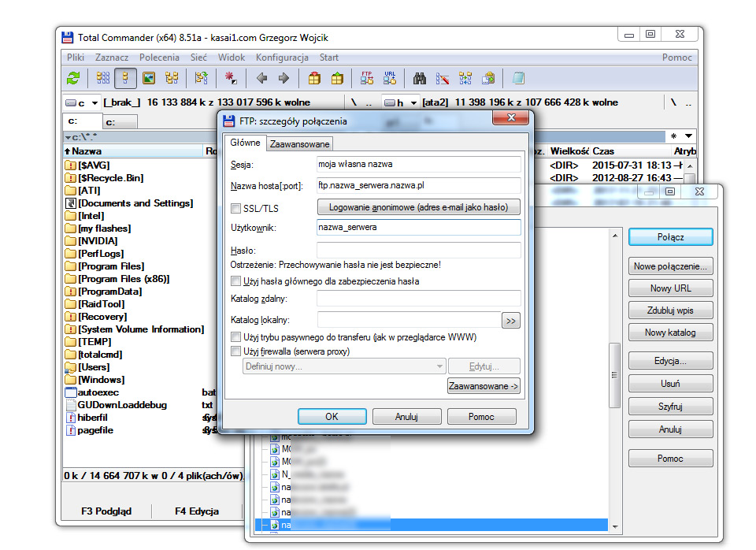
Task: Click the [$AVG] folder icon
Action: (70, 165)
